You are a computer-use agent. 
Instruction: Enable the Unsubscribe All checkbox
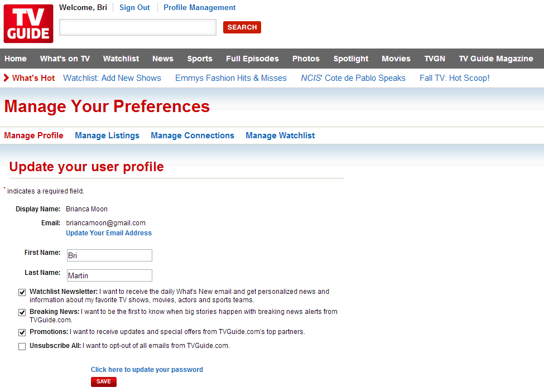pos(22,346)
